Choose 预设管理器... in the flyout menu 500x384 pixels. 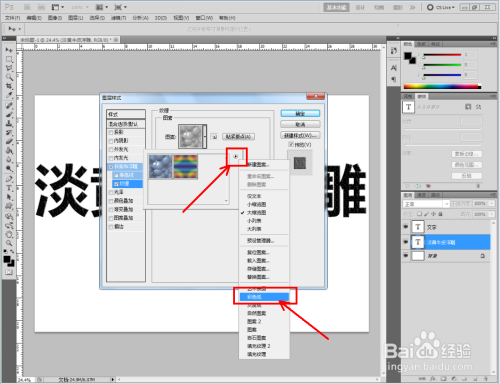click(x=261, y=240)
